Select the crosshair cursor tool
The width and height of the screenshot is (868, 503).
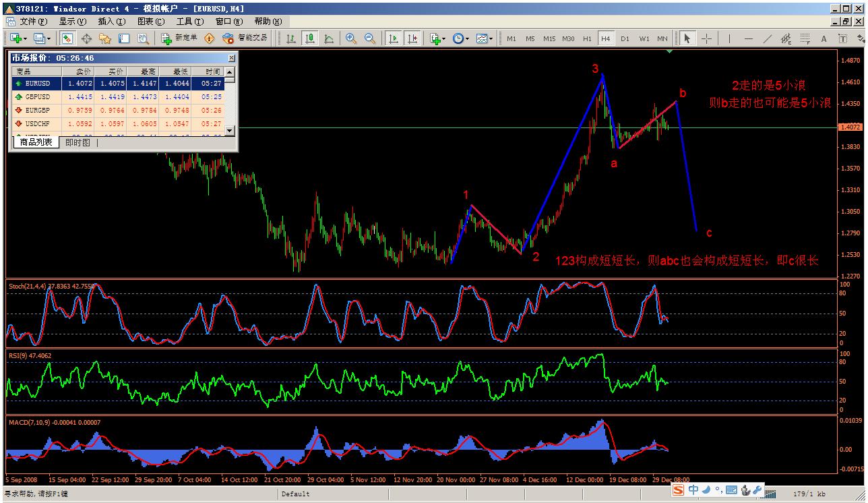(706, 38)
